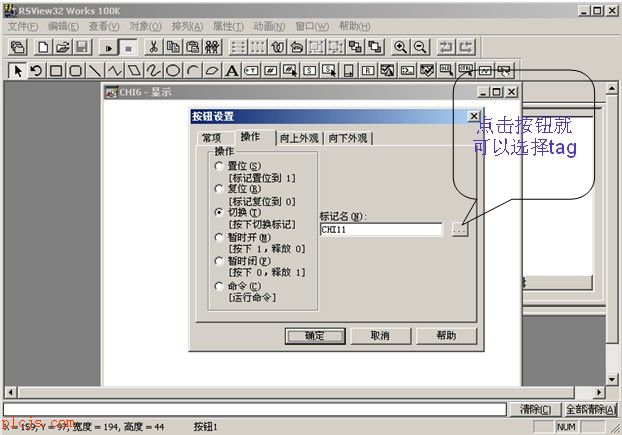Click the 确定 button
The image size is (622, 435).
(x=315, y=336)
